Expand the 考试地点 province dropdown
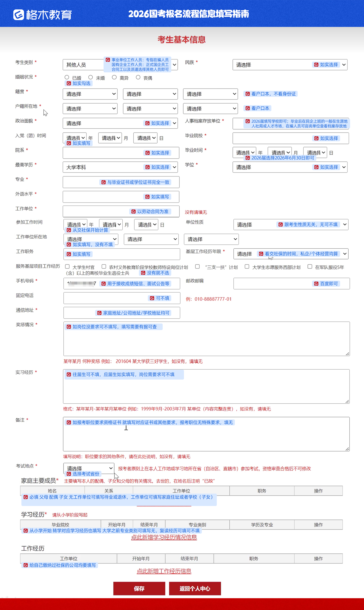 (89, 468)
